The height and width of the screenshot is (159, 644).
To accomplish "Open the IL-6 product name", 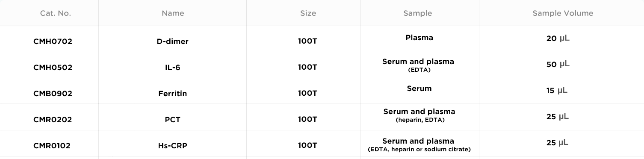I will (x=173, y=67).
